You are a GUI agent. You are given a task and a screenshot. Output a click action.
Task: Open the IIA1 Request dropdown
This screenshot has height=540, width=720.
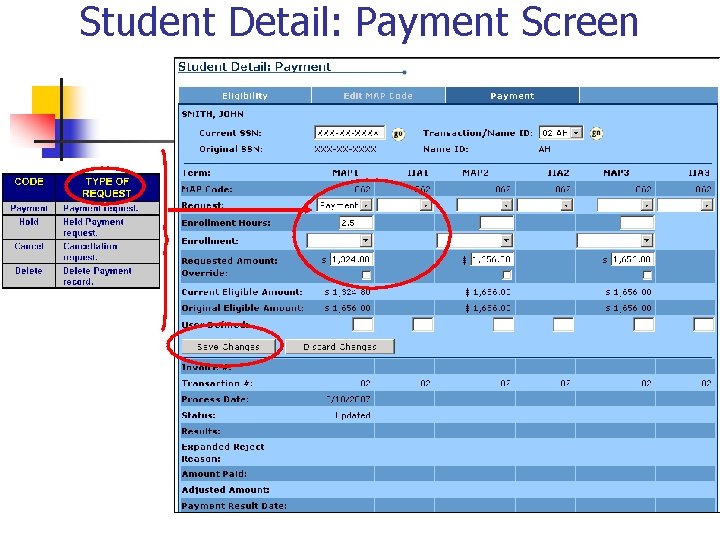(404, 205)
